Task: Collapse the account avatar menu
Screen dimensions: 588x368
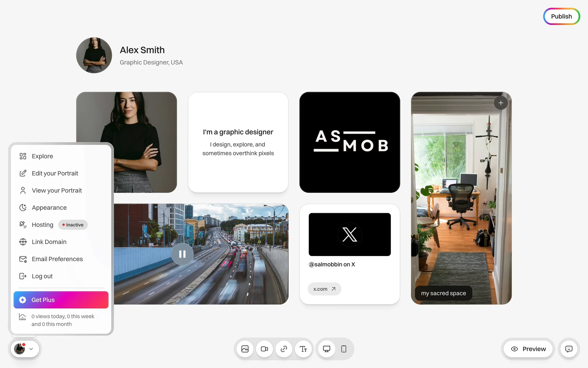Action: tap(25, 349)
